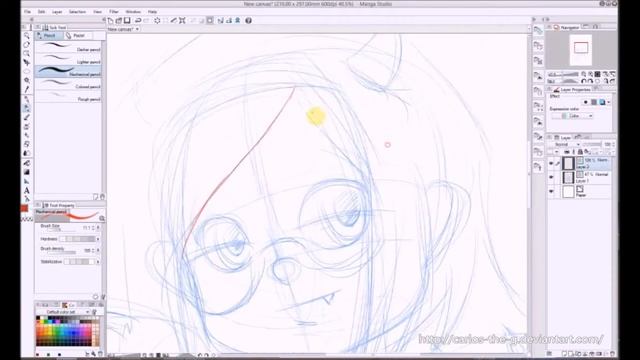This screenshot has height=360, width=640.
Task: Switch to the Pencil sub tool tab
Action: pyautogui.click(x=49, y=36)
